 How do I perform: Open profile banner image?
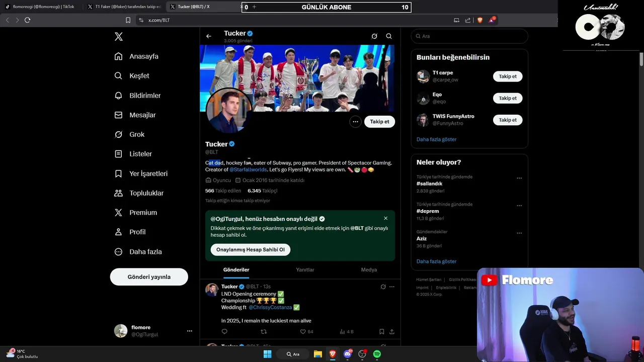297,78
